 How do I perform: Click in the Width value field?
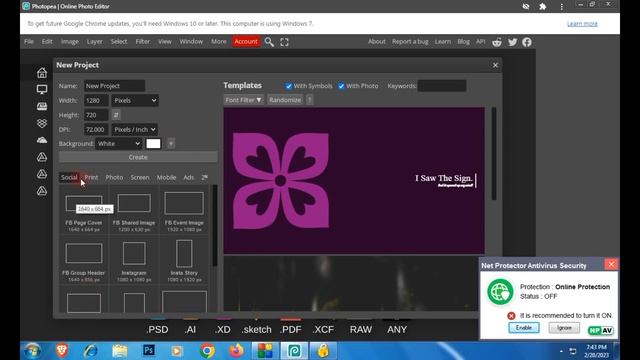pos(96,100)
